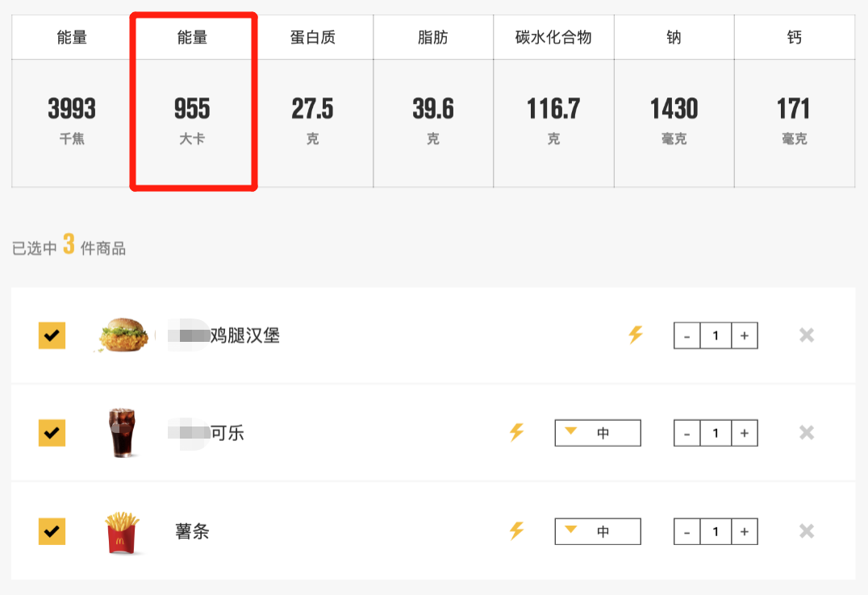Increase 薯条 quantity with plus button
Image resolution: width=868 pixels, height=595 pixels.
(x=745, y=531)
